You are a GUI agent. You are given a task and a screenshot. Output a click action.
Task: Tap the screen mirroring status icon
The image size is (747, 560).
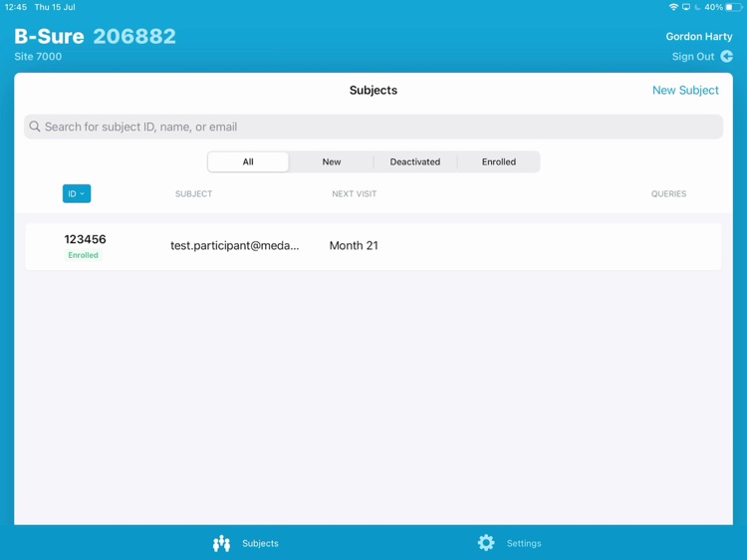(686, 7)
